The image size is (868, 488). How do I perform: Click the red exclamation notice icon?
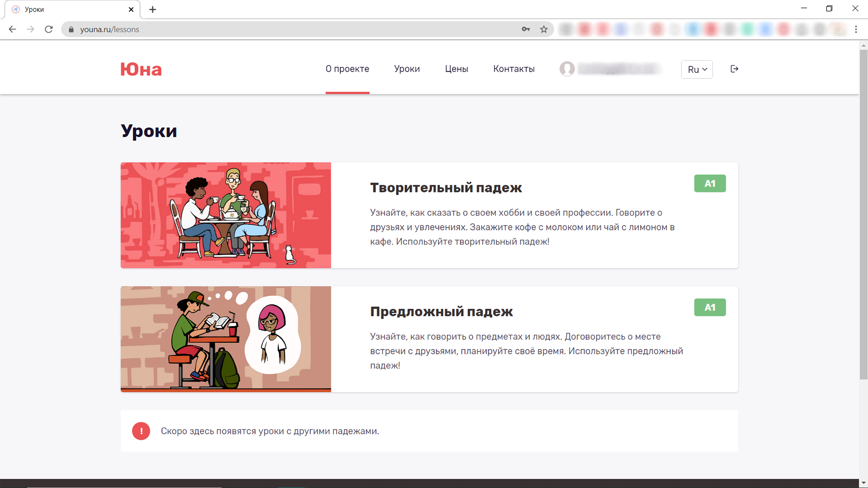[x=141, y=431]
